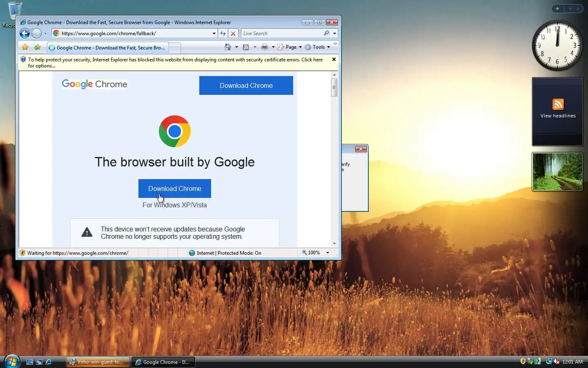Focus the address bar URL field
This screenshot has height=368, width=588.
[136, 34]
